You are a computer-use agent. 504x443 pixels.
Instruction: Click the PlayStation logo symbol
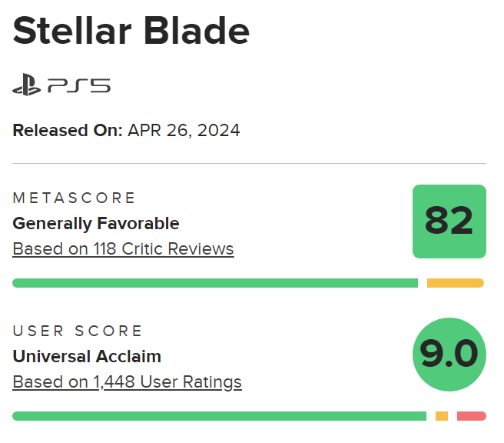coord(28,85)
